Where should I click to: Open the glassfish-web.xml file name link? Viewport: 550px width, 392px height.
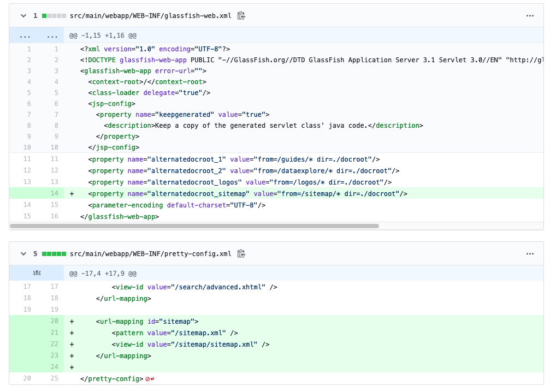[151, 16]
